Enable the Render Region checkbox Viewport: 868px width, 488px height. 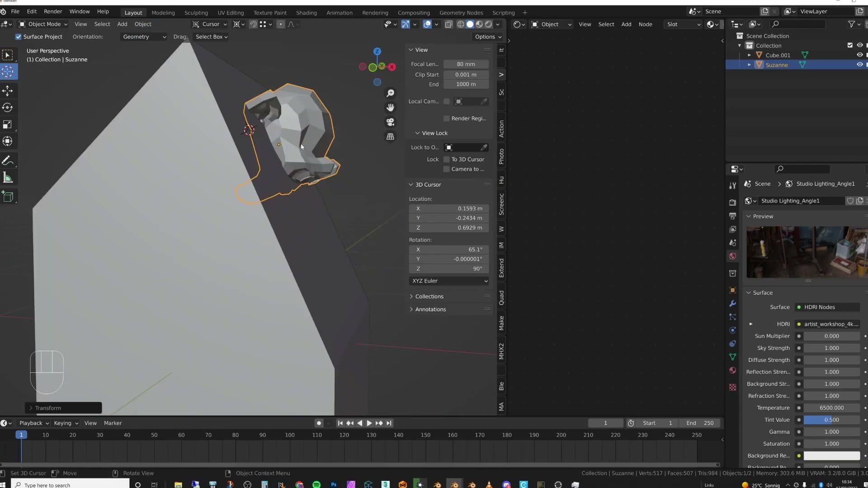coord(447,118)
